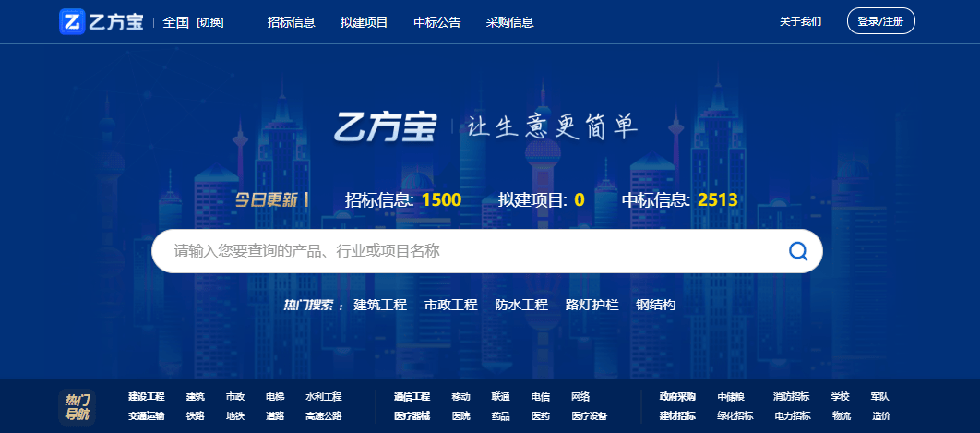980x433 pixels.
Task: Open 政府采购 category in bottom navigation
Action: pos(677,397)
